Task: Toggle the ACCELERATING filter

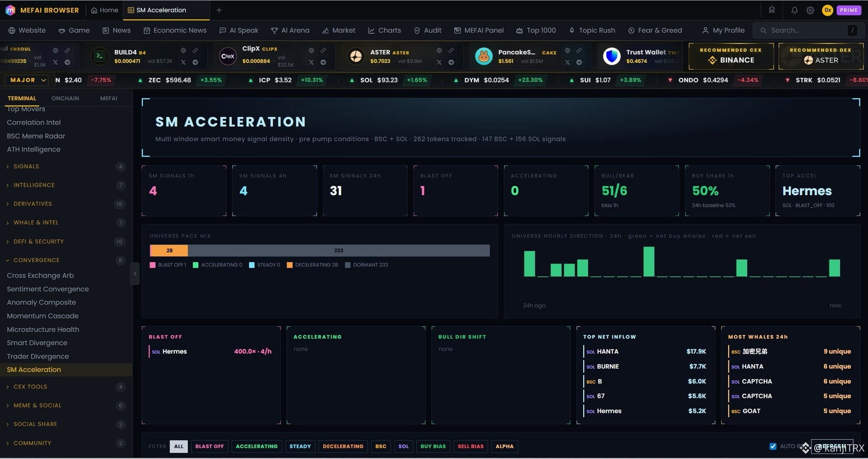Action: (256, 446)
